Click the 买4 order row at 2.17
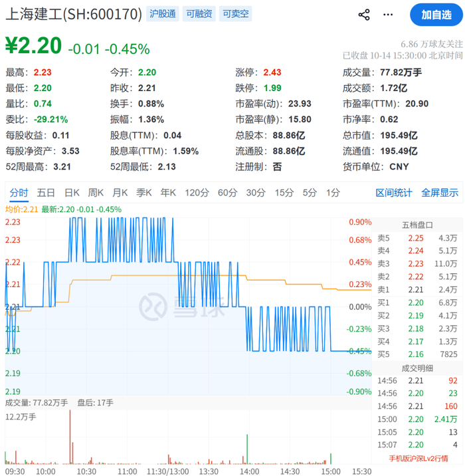 tap(417, 342)
